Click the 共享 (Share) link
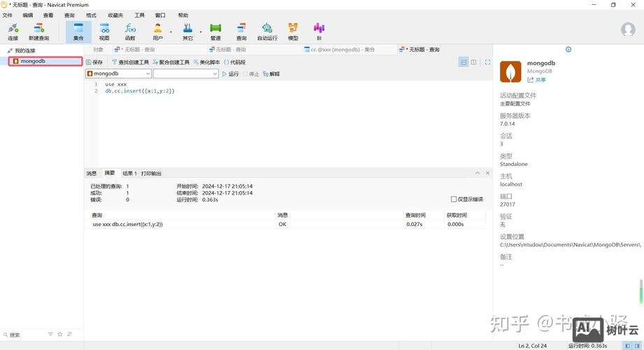Image resolution: width=644 pixels, height=350 pixels. tap(537, 80)
